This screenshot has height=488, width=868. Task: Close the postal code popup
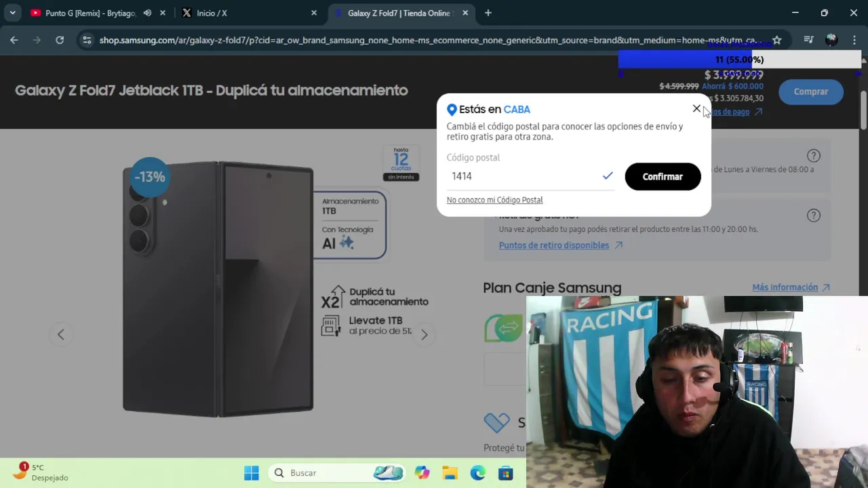(x=696, y=108)
